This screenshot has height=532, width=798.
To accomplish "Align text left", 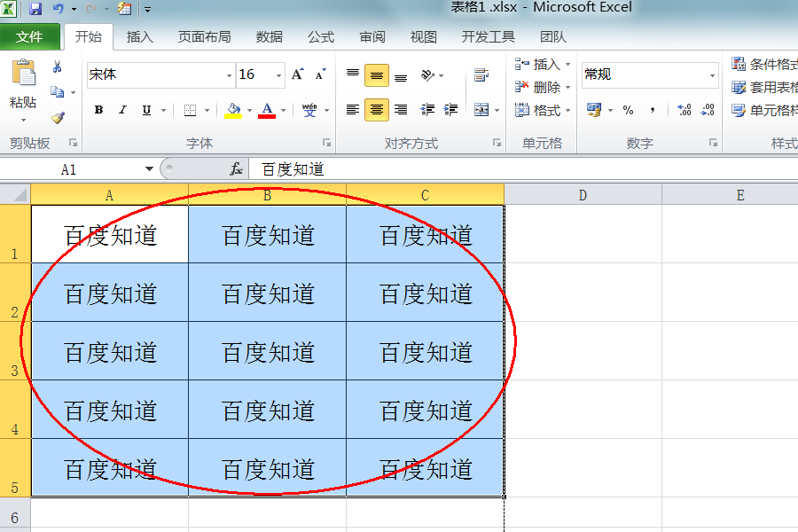I will 353,109.
